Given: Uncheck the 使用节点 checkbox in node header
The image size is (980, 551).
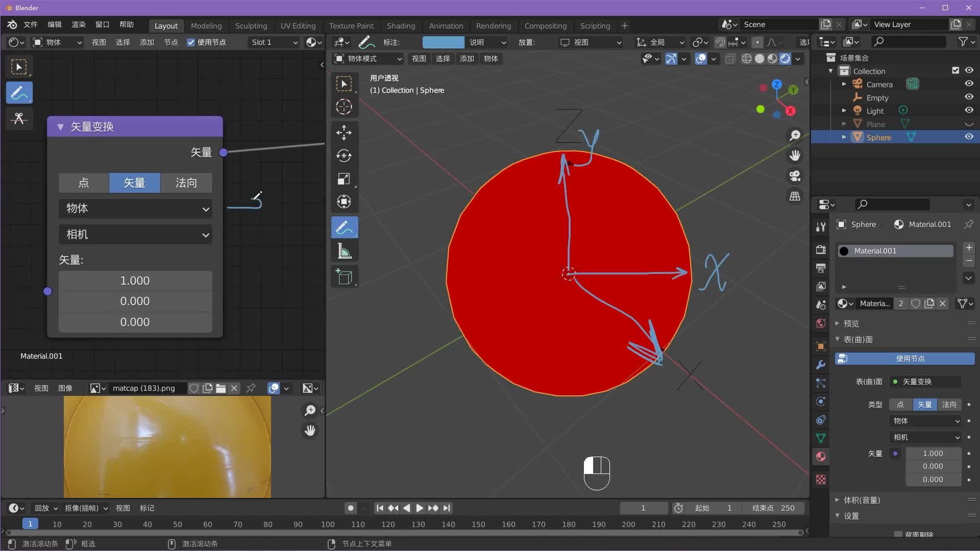Looking at the screenshot, I should pos(191,42).
